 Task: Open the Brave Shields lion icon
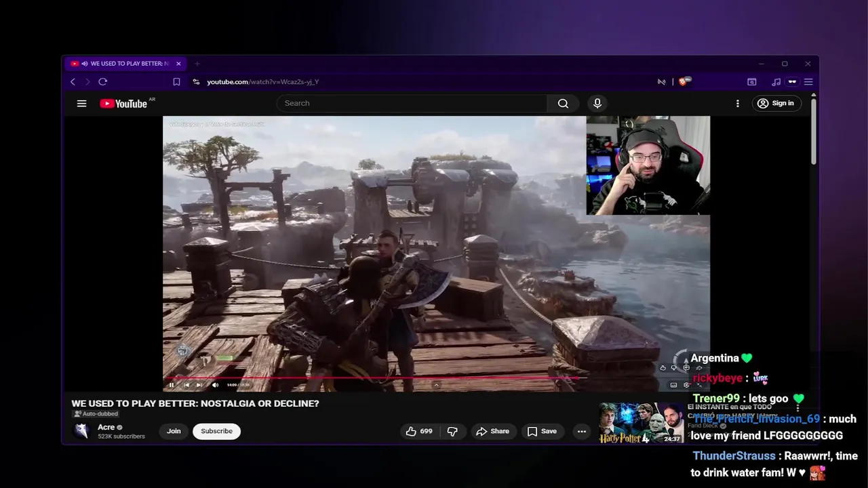[684, 82]
